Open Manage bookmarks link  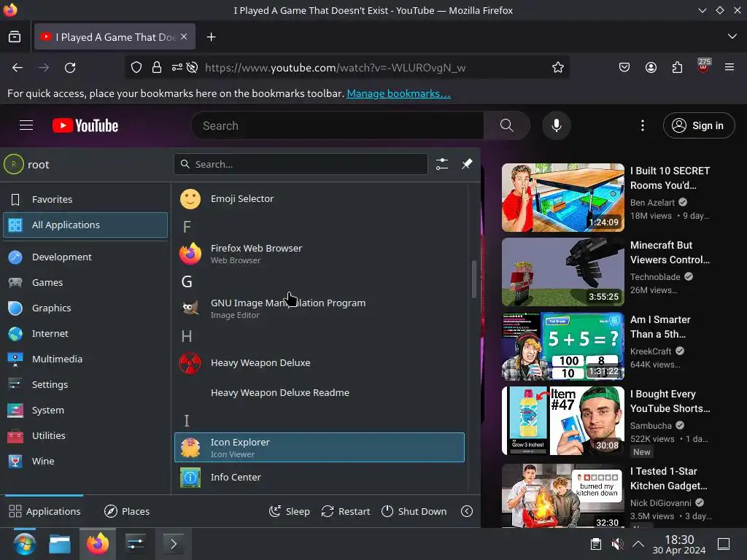tap(398, 93)
